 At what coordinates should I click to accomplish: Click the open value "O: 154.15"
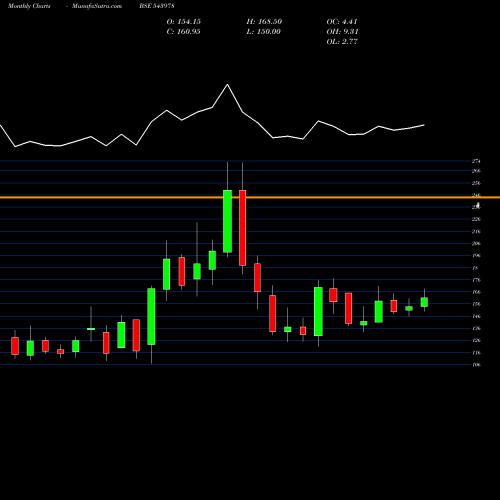[x=184, y=22]
